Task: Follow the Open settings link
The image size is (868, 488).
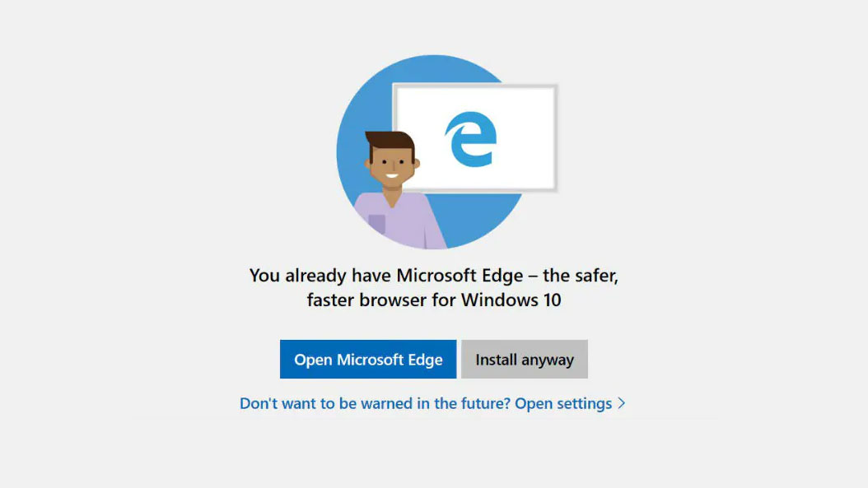Action: (x=563, y=403)
